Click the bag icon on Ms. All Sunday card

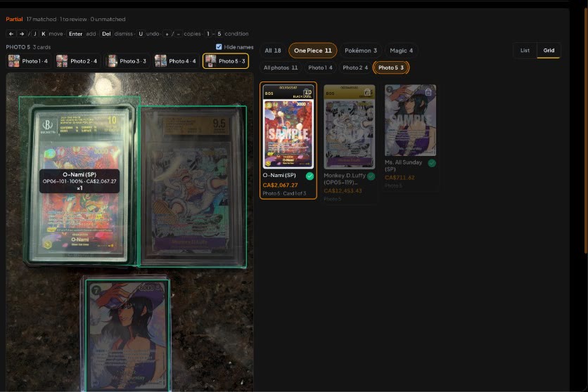click(x=428, y=92)
